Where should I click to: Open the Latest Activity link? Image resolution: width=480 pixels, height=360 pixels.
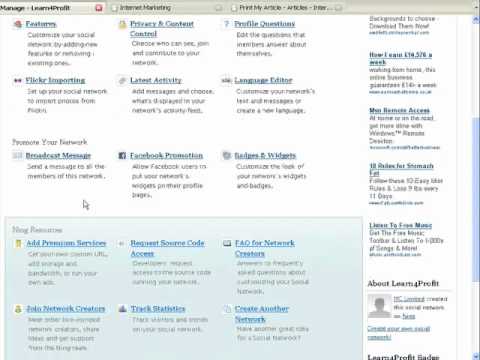[x=156, y=80]
